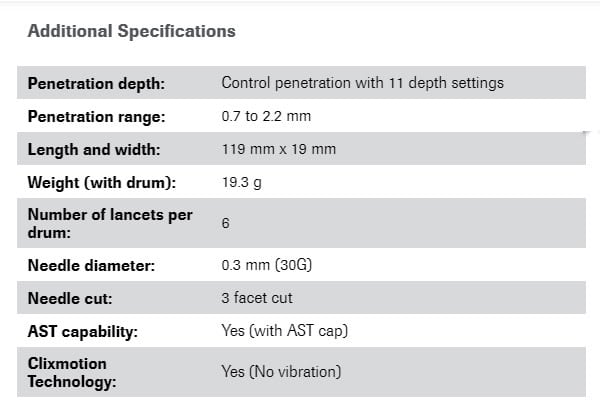Click the lancets per drum value 6
Viewport: 600px width, 408px height.
tap(226, 223)
